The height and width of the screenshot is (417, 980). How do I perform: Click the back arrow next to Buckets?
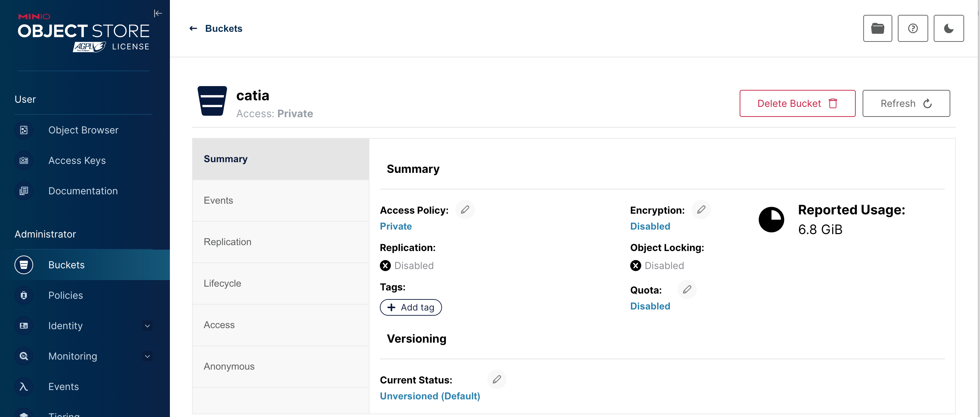click(193, 29)
